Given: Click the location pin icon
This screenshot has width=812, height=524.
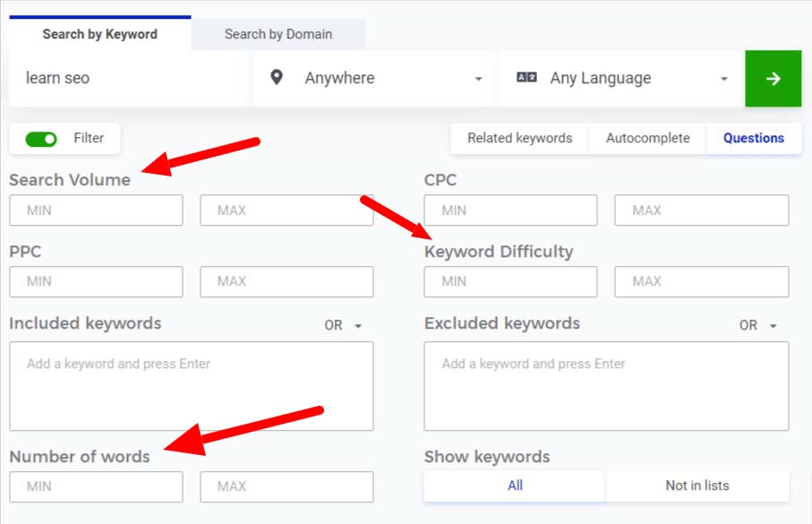Looking at the screenshot, I should pos(277,77).
